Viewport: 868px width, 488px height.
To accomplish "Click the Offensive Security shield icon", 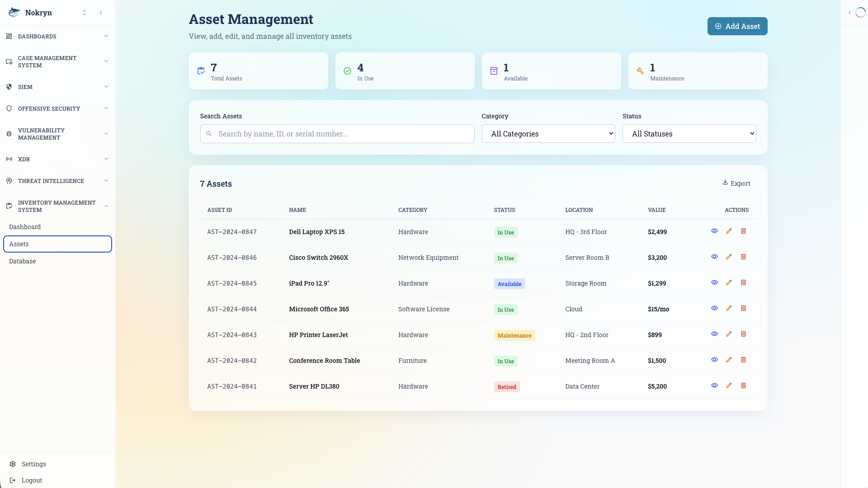I will (9, 108).
